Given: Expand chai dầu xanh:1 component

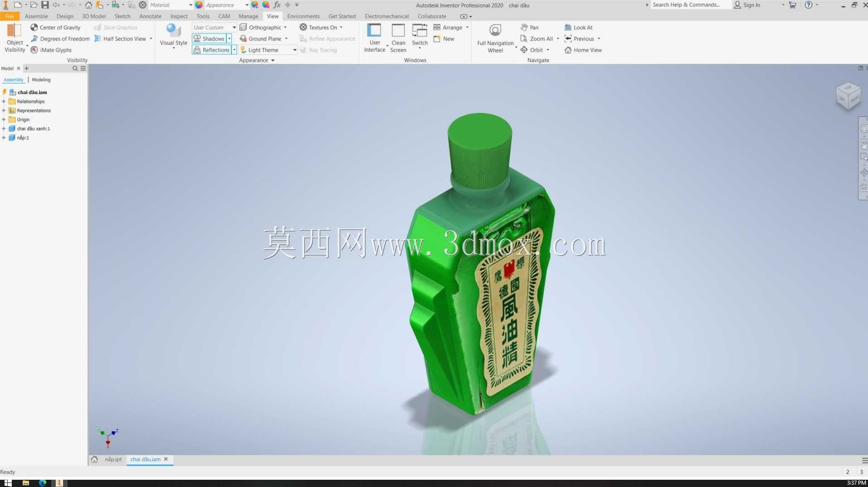Looking at the screenshot, I should click(4, 129).
